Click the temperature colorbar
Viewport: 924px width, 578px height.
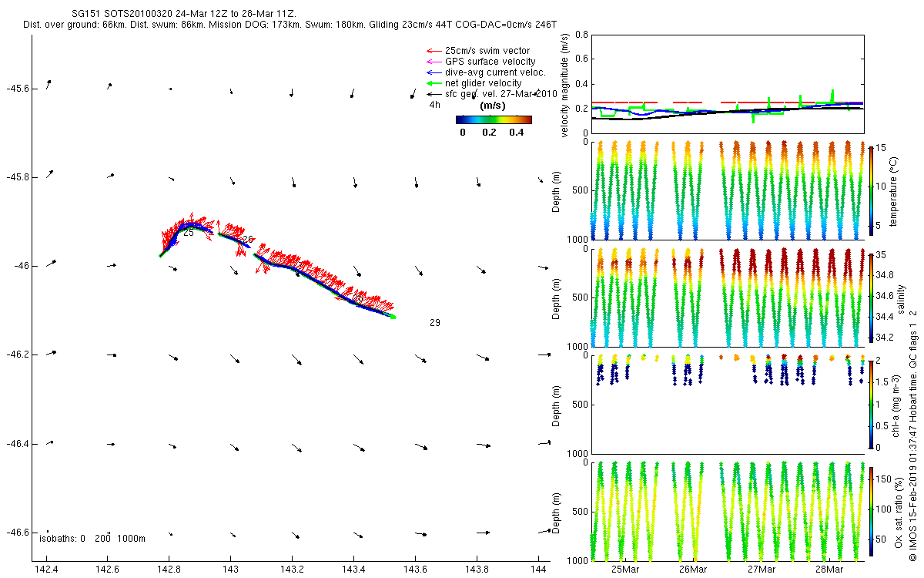tap(871, 192)
